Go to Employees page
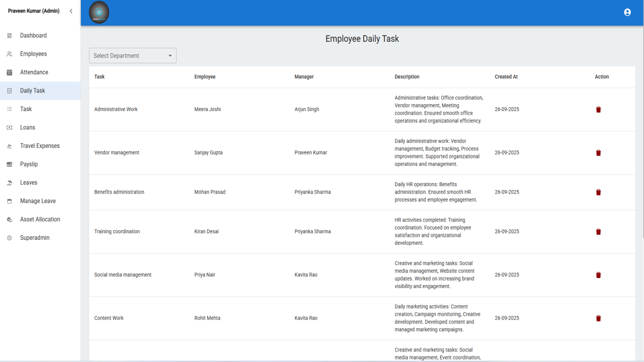Image resolution: width=644 pixels, height=362 pixels. (40, 54)
